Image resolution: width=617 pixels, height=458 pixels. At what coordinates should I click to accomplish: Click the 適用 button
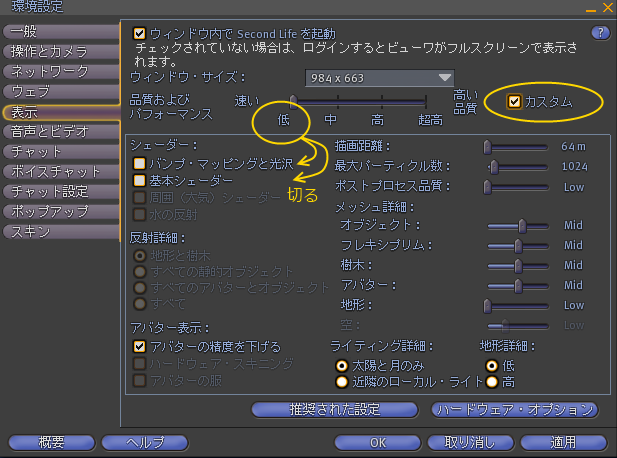click(x=563, y=443)
